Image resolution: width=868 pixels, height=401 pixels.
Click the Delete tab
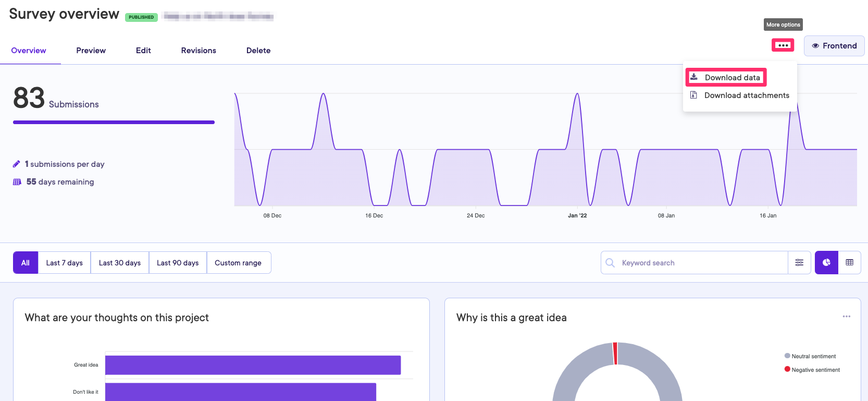click(x=258, y=51)
